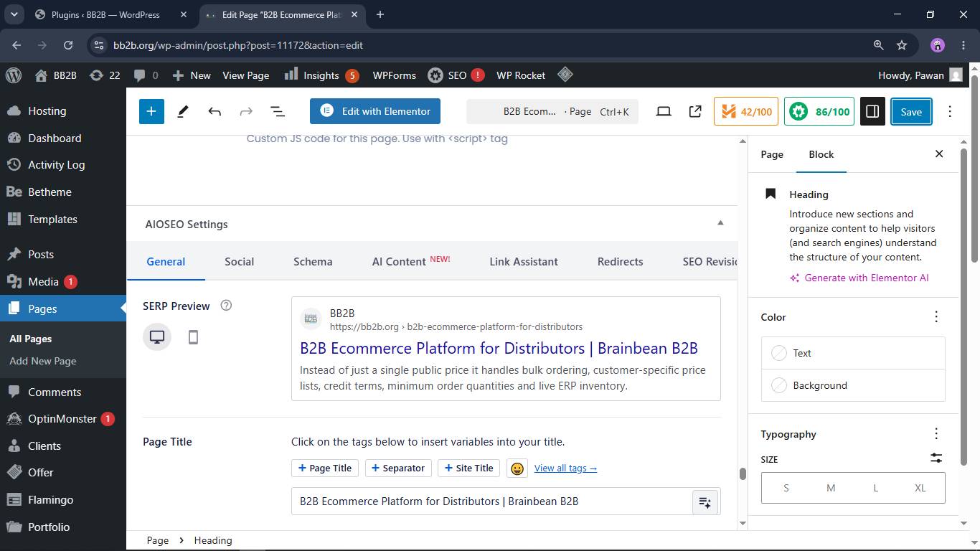980x551 pixels.
Task: Open page in new tab icon
Action: pyautogui.click(x=695, y=111)
